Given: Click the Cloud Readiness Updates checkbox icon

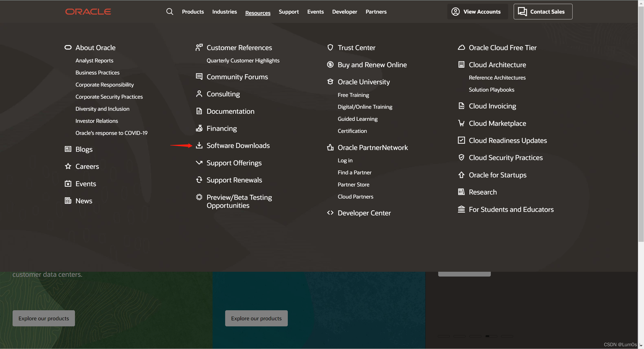Looking at the screenshot, I should pos(461,140).
